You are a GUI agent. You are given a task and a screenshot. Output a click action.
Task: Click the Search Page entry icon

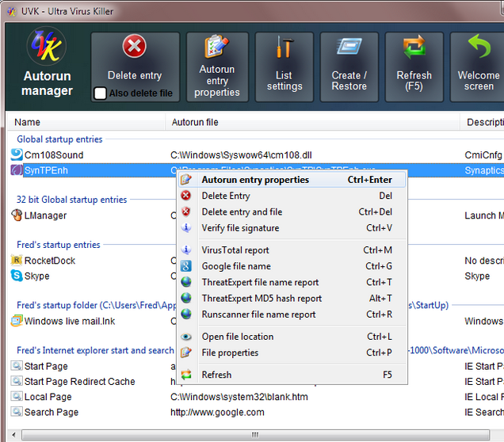pos(17,411)
